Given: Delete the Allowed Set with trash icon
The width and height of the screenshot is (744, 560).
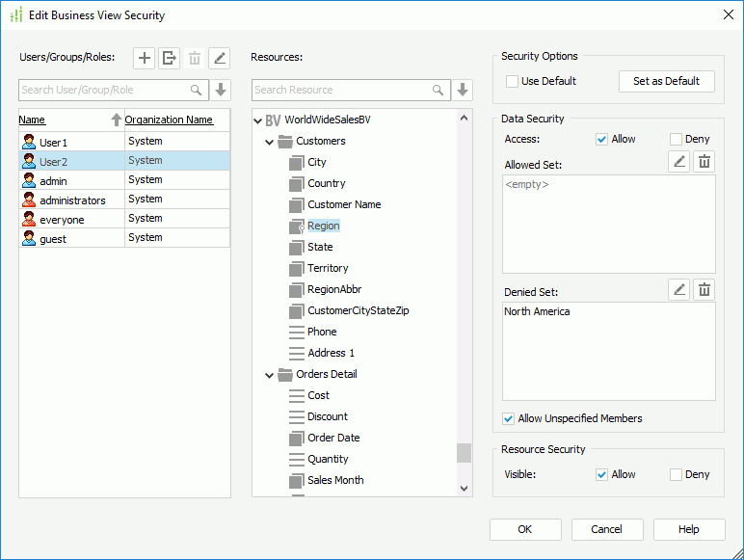Looking at the screenshot, I should 704,162.
